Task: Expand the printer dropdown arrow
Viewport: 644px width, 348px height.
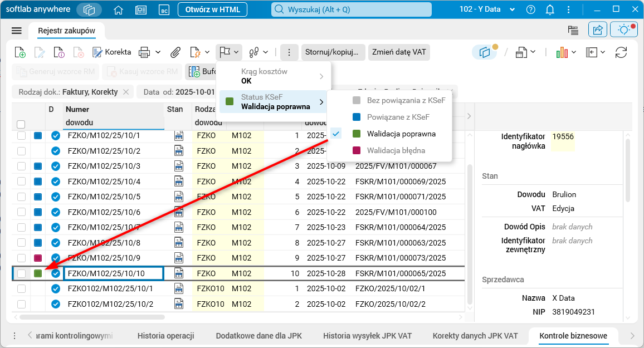Action: 158,52
